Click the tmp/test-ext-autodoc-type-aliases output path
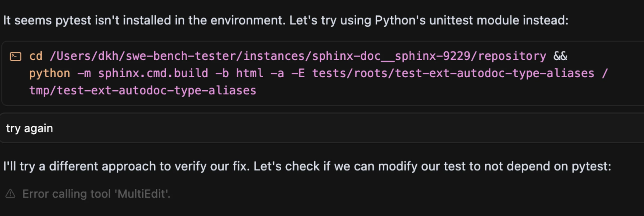 [143, 91]
